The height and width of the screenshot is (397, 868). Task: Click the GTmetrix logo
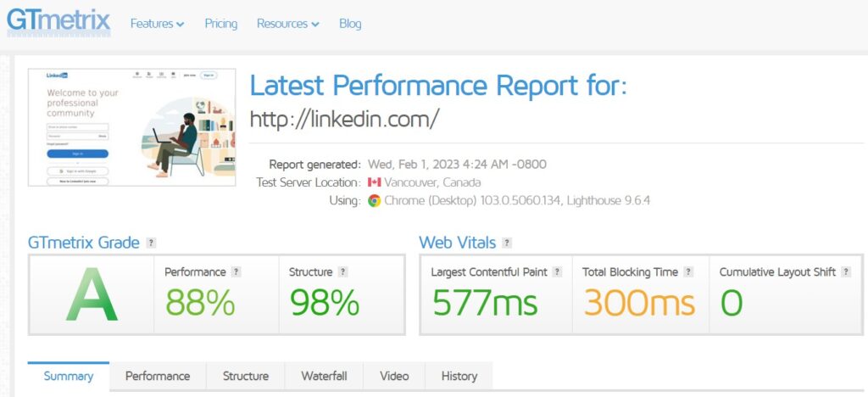click(x=58, y=20)
